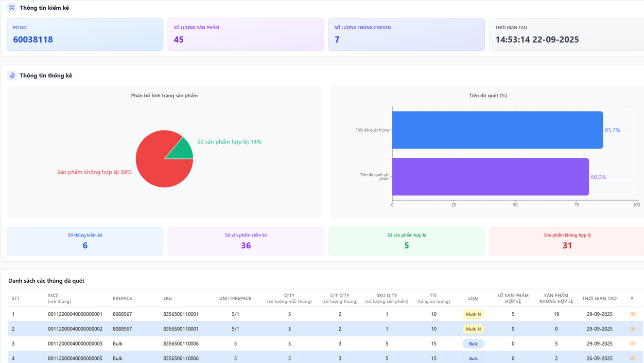This screenshot has height=363, width=644.
Task: Click the scan icon beside Thông tin kiểm kê
Action: coord(12,8)
